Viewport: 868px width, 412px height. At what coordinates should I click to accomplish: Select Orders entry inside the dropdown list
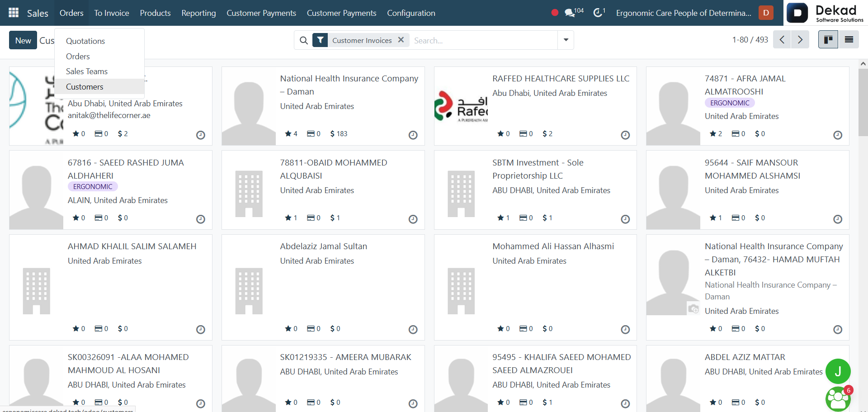pyautogui.click(x=78, y=56)
